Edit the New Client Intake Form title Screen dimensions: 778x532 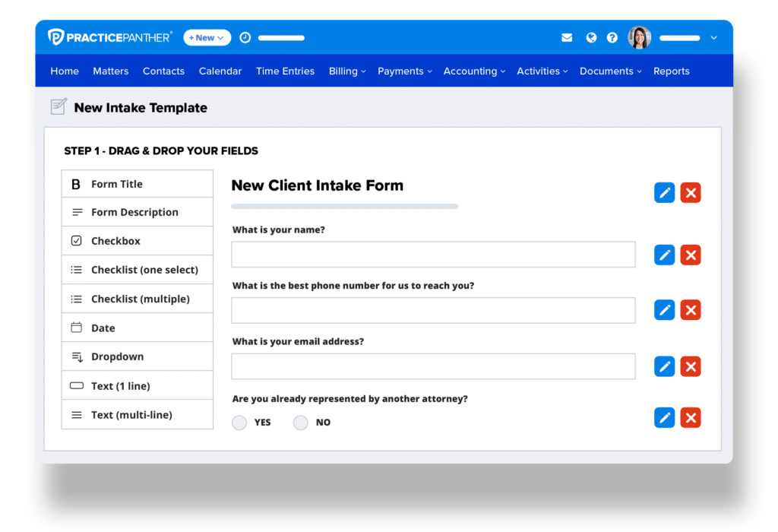(664, 192)
